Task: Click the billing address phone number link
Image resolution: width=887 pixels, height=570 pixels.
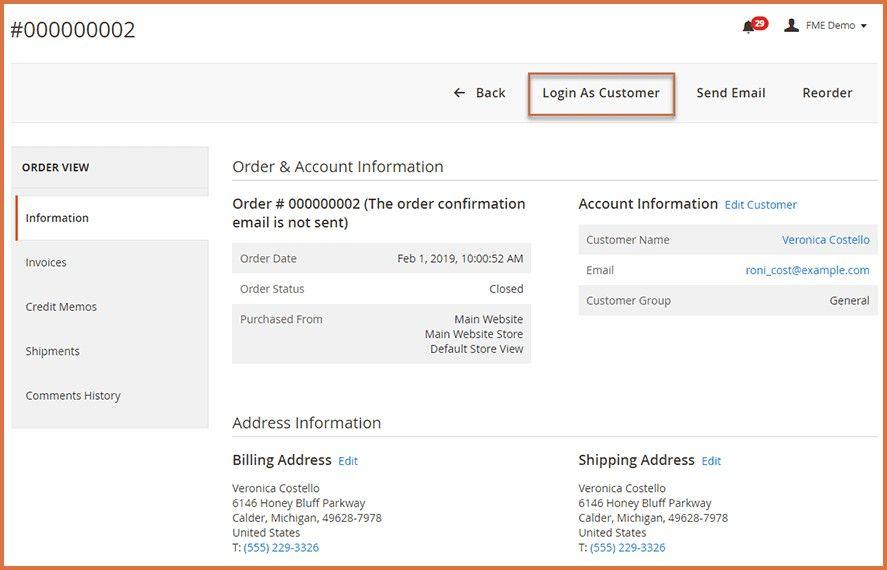Action: pyautogui.click(x=281, y=548)
